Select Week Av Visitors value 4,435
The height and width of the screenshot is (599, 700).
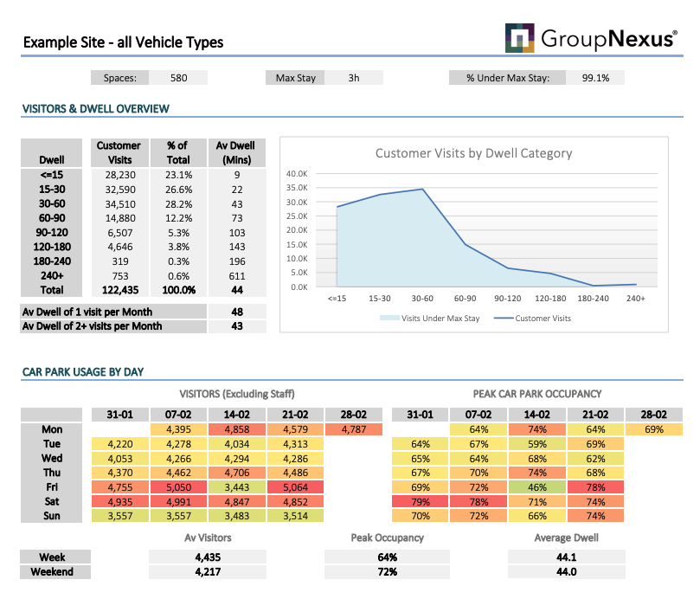pos(208,557)
